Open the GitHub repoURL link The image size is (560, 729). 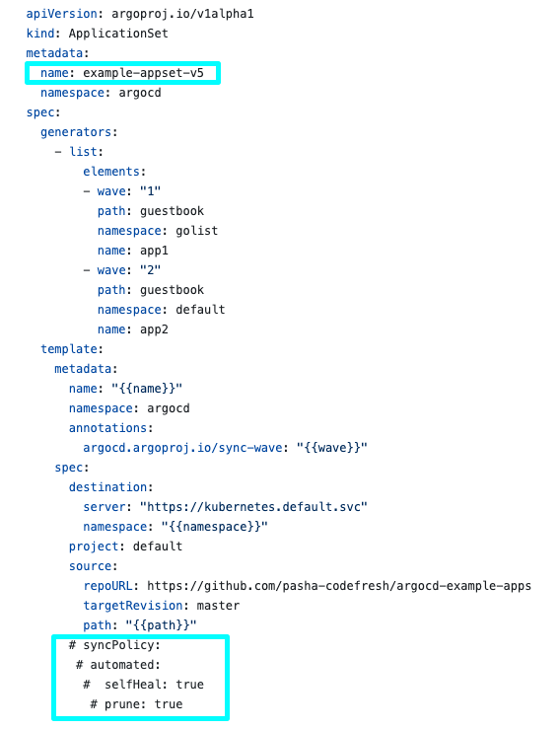[x=339, y=586]
